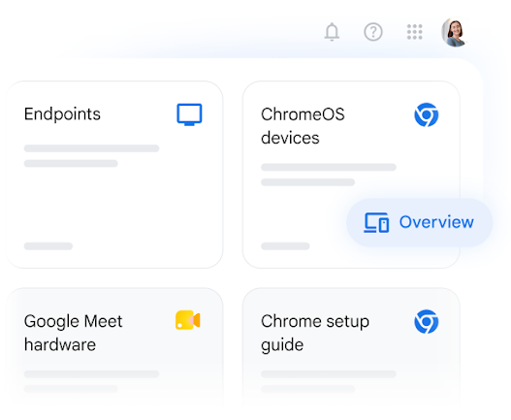Click the Endpoints monitor icon
511x420 pixels.
point(189,114)
